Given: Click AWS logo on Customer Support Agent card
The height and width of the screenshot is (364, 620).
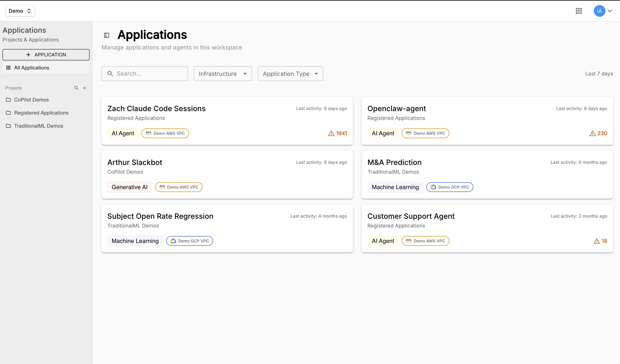Looking at the screenshot, I should (408, 241).
